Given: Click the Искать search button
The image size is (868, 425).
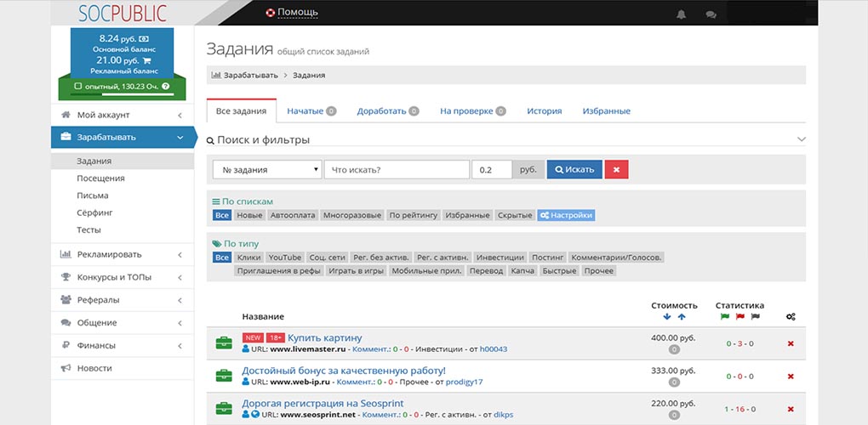Looking at the screenshot, I should click(574, 170).
